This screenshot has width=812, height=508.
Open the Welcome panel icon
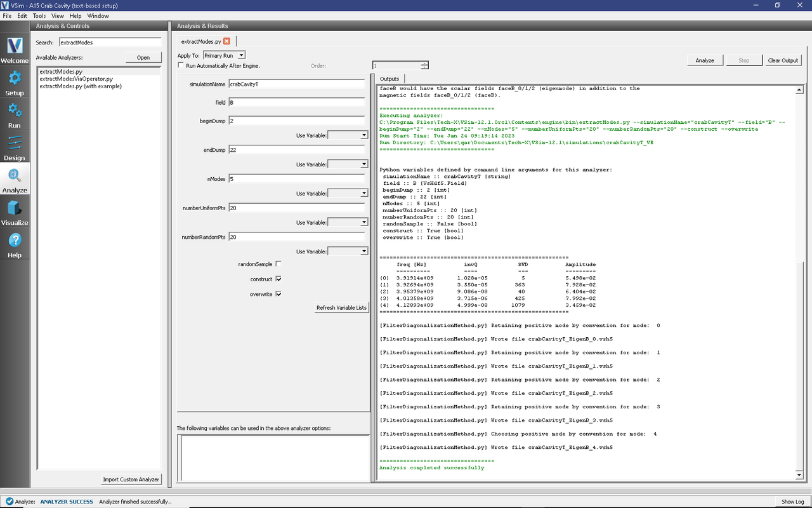pos(15,51)
